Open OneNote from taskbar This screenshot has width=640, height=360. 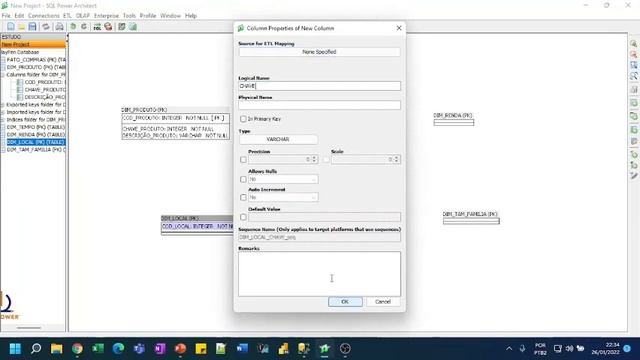click(x=160, y=349)
